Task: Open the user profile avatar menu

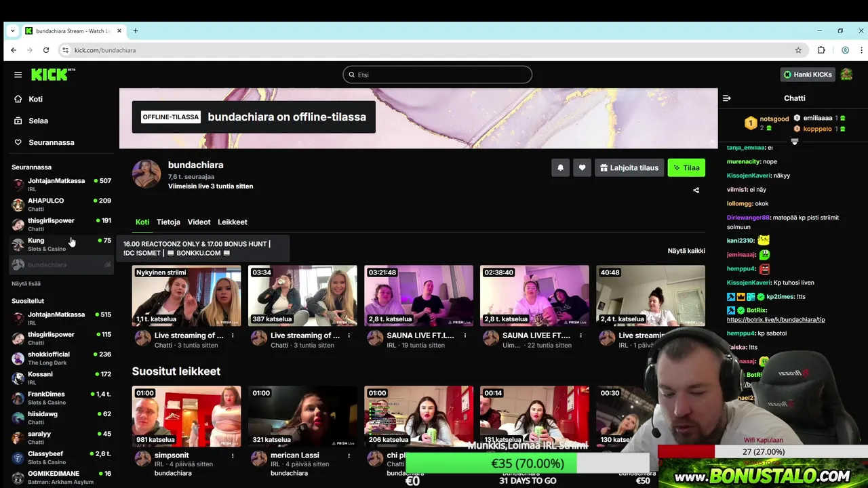Action: coord(846,75)
